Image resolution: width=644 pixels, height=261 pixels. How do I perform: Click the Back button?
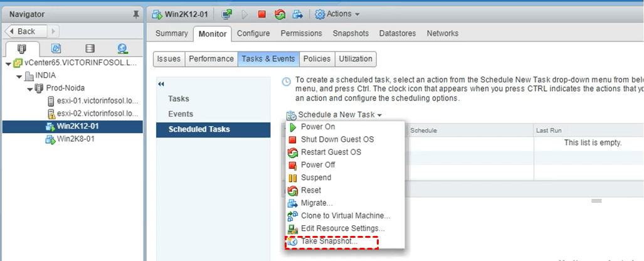coord(26,31)
